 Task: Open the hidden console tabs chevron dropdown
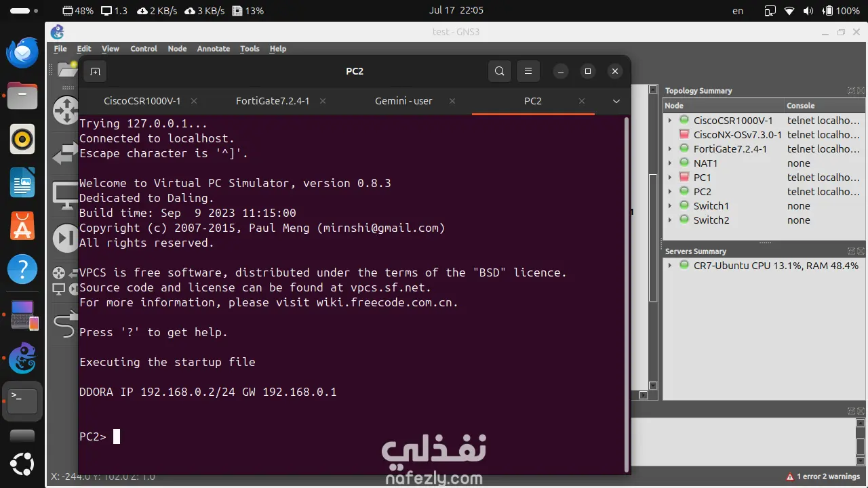coord(616,101)
